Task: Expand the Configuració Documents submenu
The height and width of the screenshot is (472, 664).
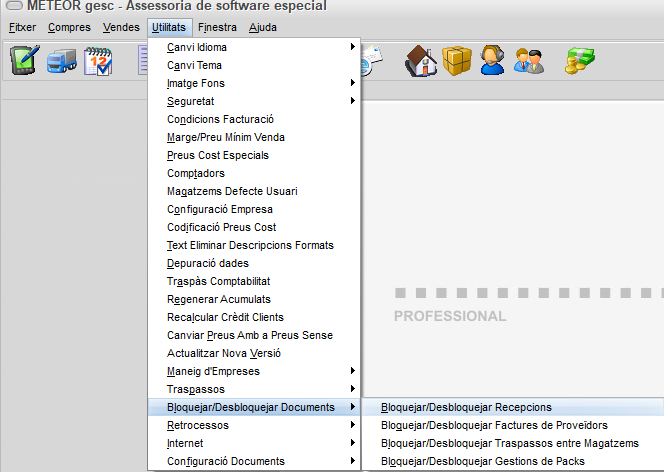Action: click(x=254, y=461)
